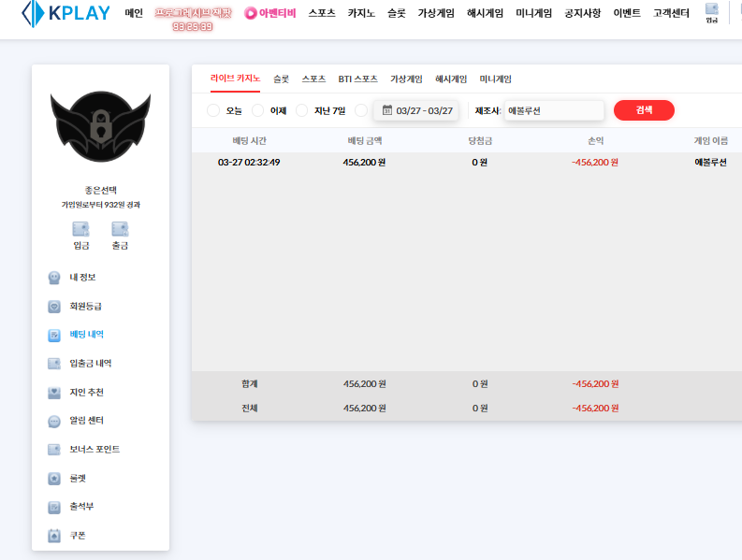
Task: Select the 지난 7일 radio button
Action: coord(302,110)
